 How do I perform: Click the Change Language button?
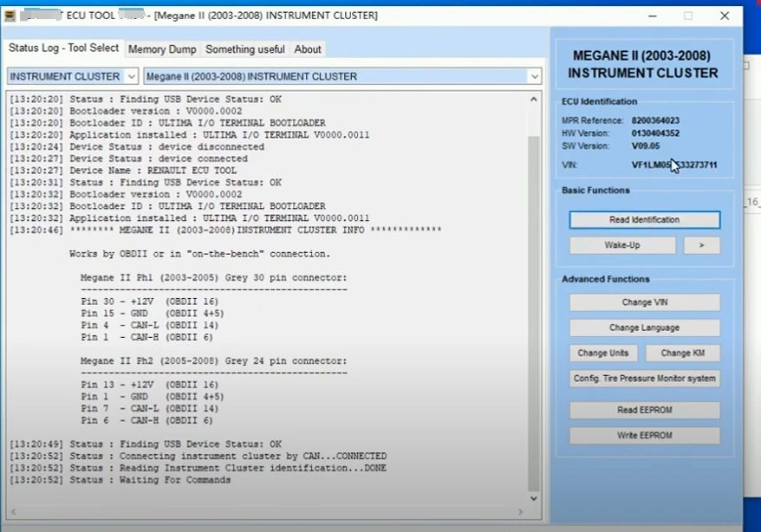point(644,328)
